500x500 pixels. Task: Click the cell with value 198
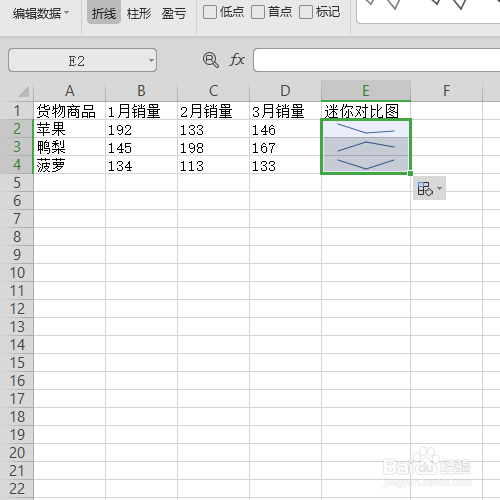point(213,147)
